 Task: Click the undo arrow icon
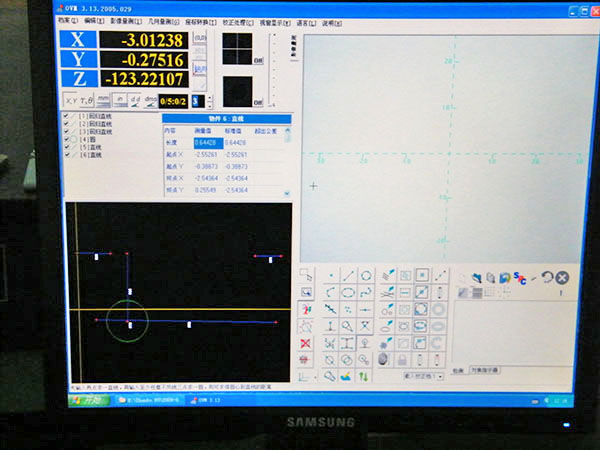[x=547, y=277]
